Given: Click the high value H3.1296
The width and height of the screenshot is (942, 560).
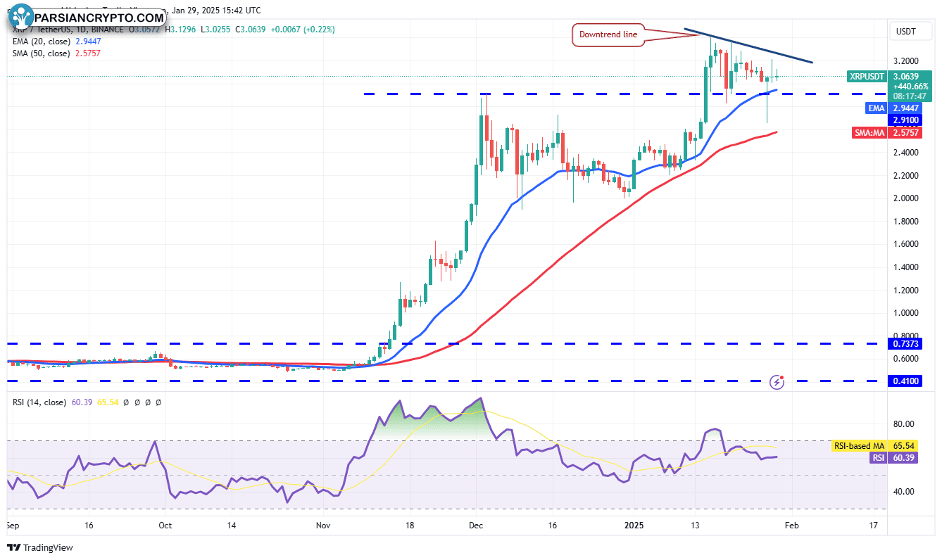Looking at the screenshot, I should click(x=180, y=30).
